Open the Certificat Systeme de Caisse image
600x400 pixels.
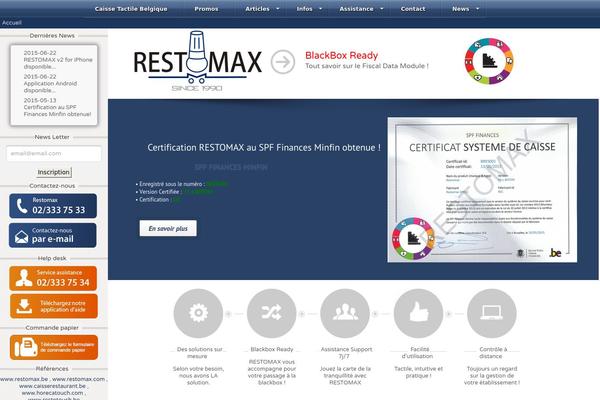[x=482, y=190]
